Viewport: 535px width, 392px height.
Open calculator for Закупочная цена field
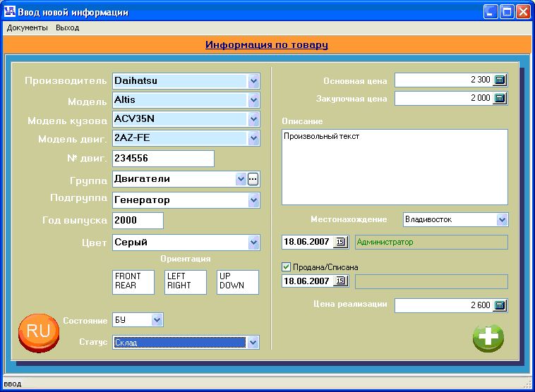tap(500, 98)
